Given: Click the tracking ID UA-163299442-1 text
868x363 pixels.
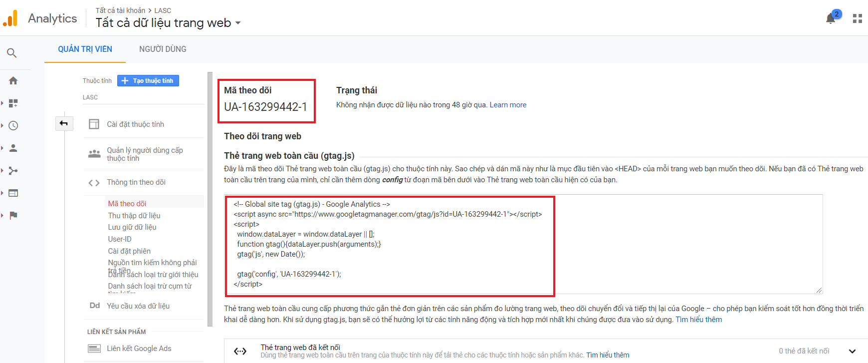Looking at the screenshot, I should coord(265,107).
